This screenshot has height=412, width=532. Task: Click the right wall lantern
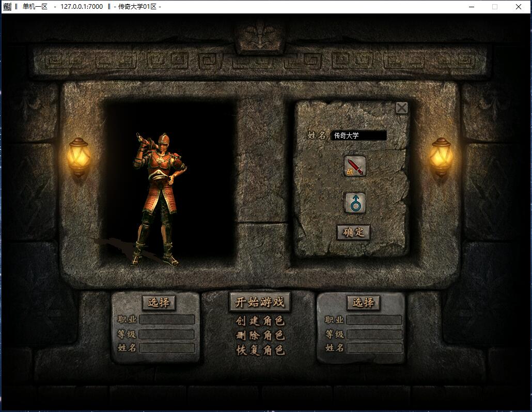click(441, 157)
